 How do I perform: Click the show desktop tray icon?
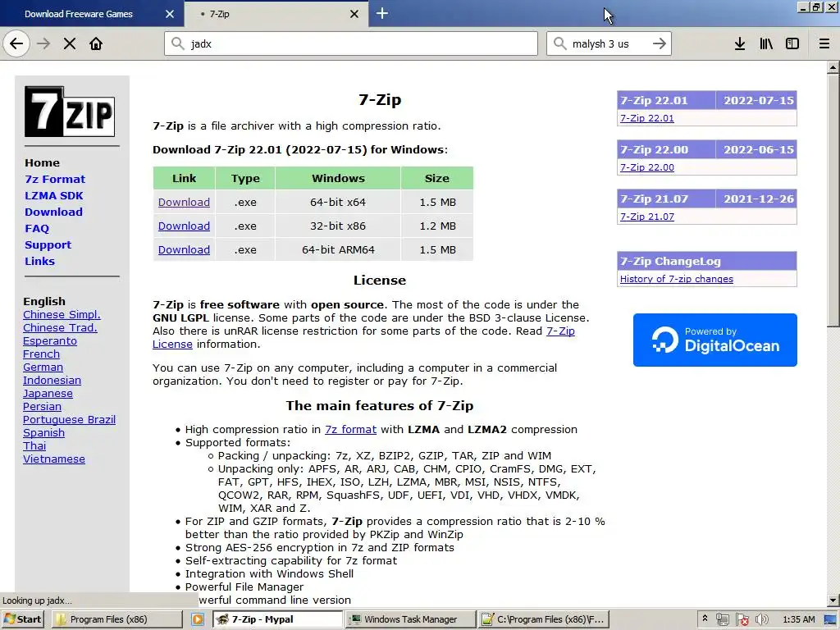[x=830, y=620]
